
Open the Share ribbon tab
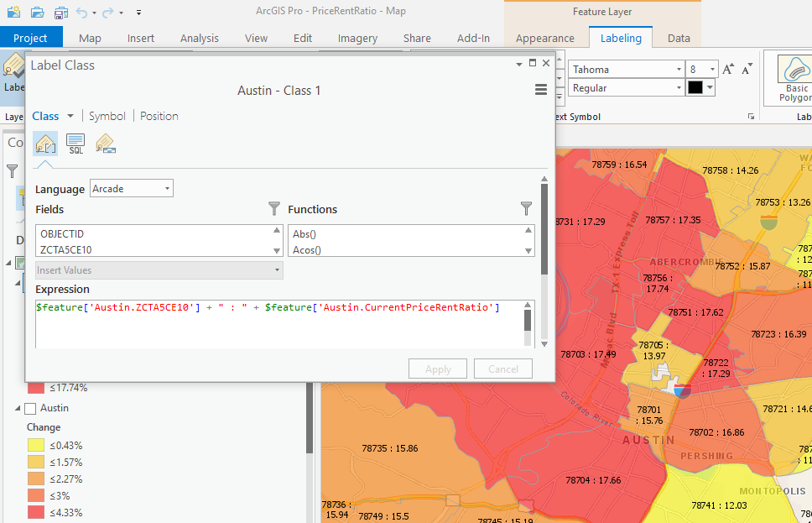pos(417,38)
